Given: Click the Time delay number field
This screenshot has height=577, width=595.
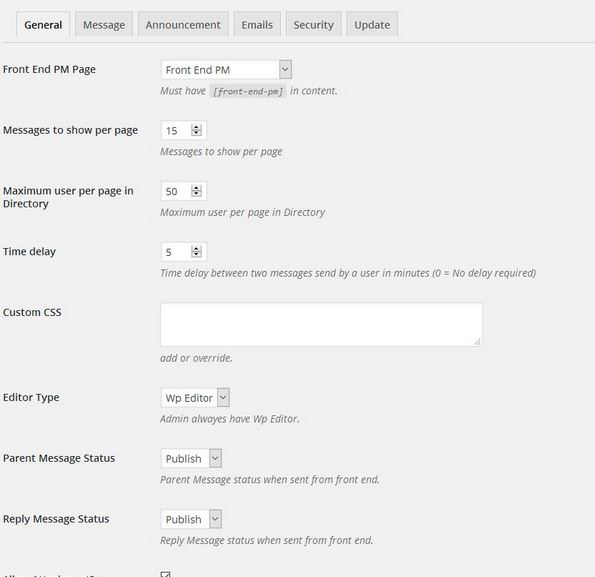Looking at the screenshot, I should pyautogui.click(x=184, y=252).
